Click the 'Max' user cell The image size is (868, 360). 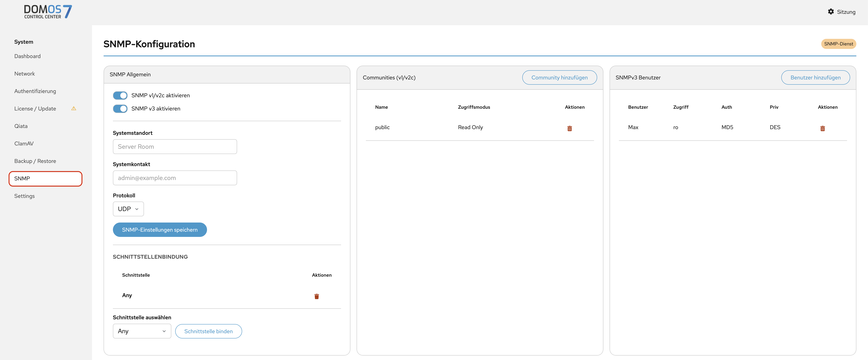(633, 127)
